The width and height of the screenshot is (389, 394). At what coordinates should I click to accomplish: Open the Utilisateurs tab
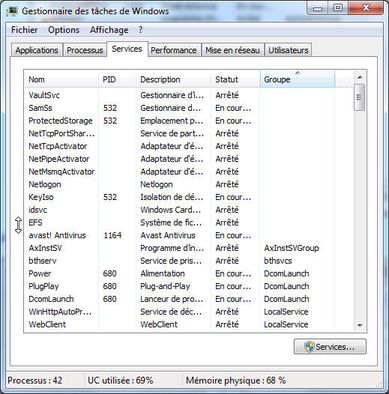288,50
